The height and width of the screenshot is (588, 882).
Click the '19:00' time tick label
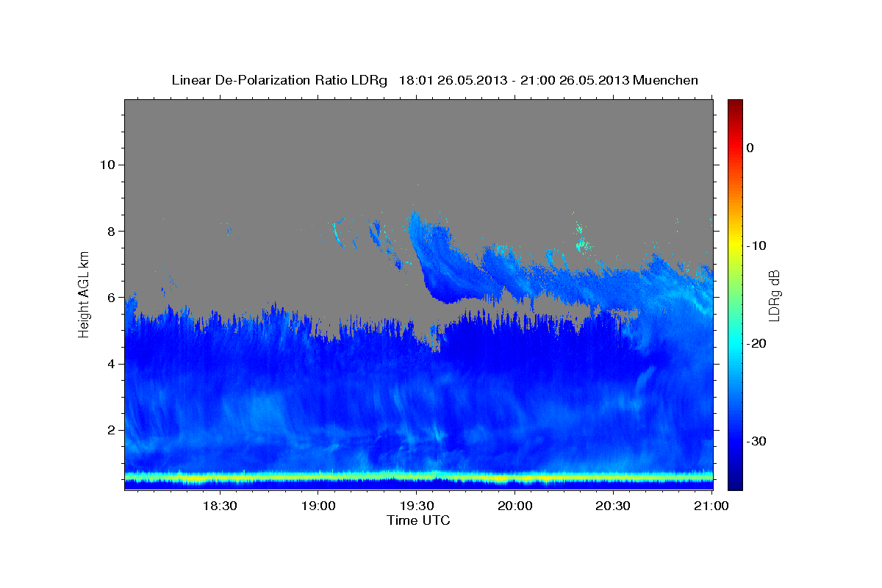[x=318, y=506]
